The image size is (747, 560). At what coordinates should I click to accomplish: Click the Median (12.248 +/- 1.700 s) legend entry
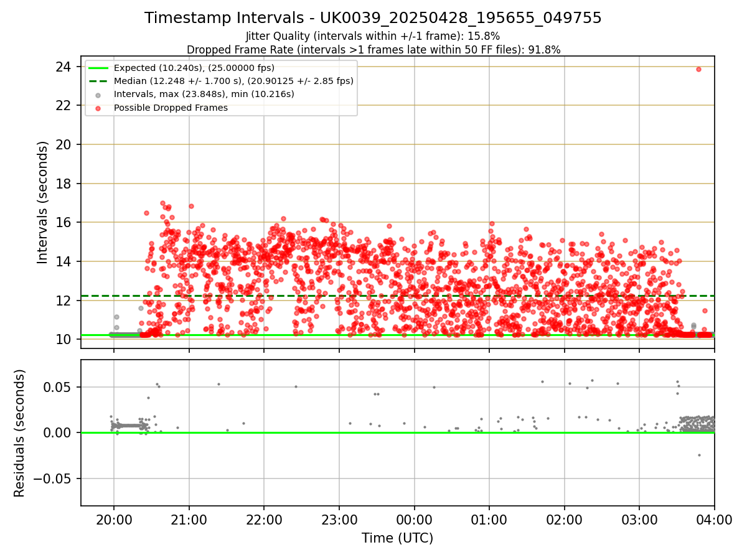point(233,81)
